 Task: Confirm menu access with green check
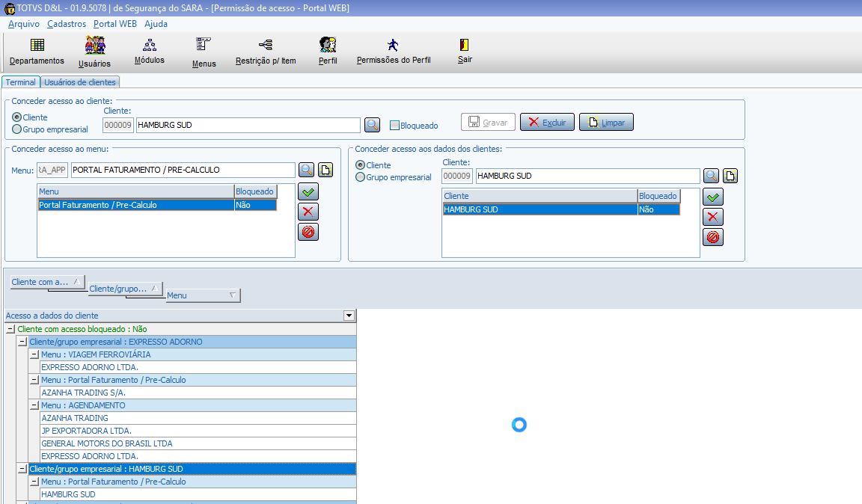(x=308, y=192)
